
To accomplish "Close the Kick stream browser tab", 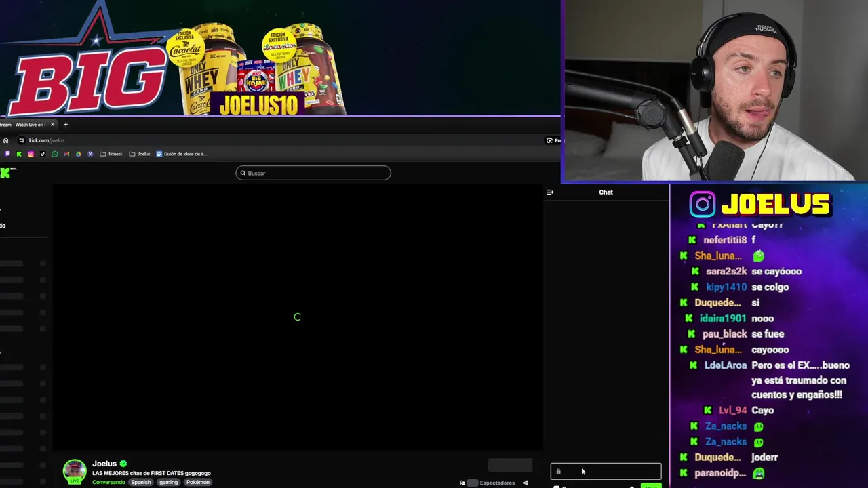I will click(52, 125).
